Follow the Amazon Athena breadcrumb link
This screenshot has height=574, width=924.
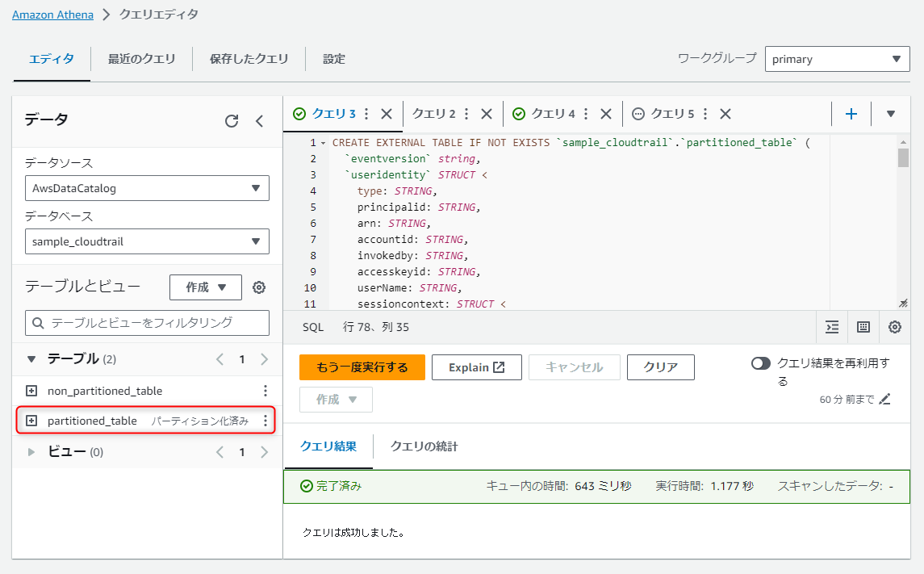point(52,14)
